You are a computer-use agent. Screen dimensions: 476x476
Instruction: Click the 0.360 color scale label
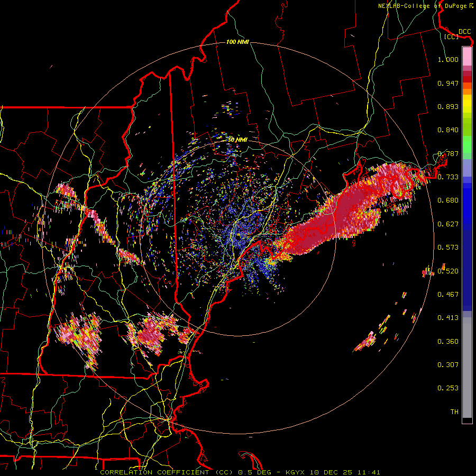pyautogui.click(x=448, y=342)
